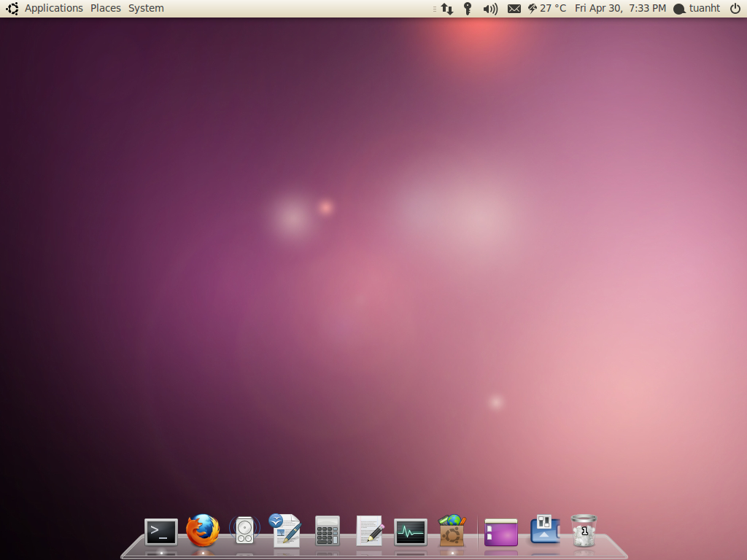Open the Places menu
This screenshot has width=747, height=560.
(106, 8)
